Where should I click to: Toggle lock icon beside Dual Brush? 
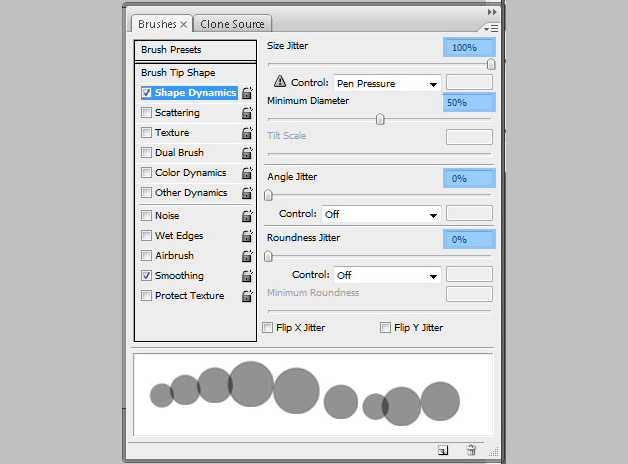(247, 153)
